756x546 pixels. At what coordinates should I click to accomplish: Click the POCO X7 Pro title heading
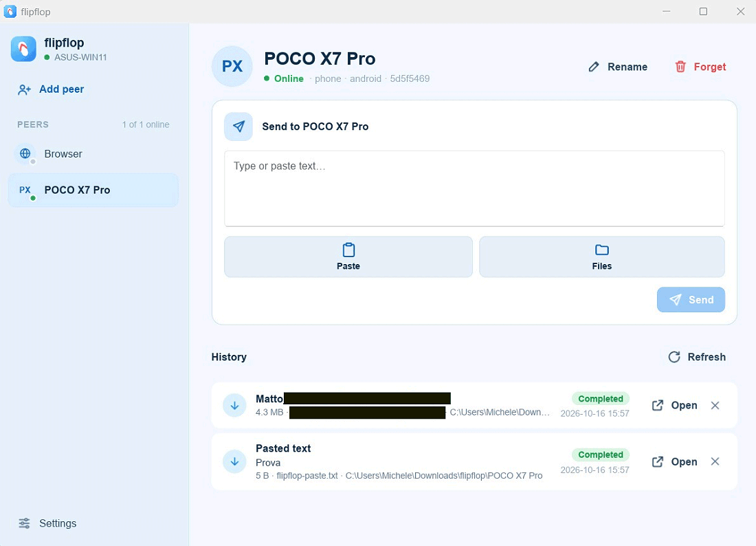click(320, 59)
